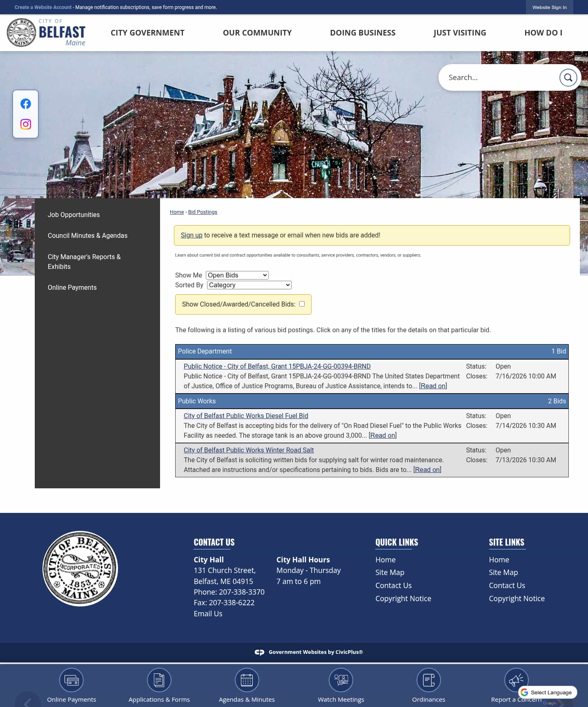Click the 7/14/2026 10:30 AM closing date
Viewport: 588px width, 707px height.
(x=526, y=425)
